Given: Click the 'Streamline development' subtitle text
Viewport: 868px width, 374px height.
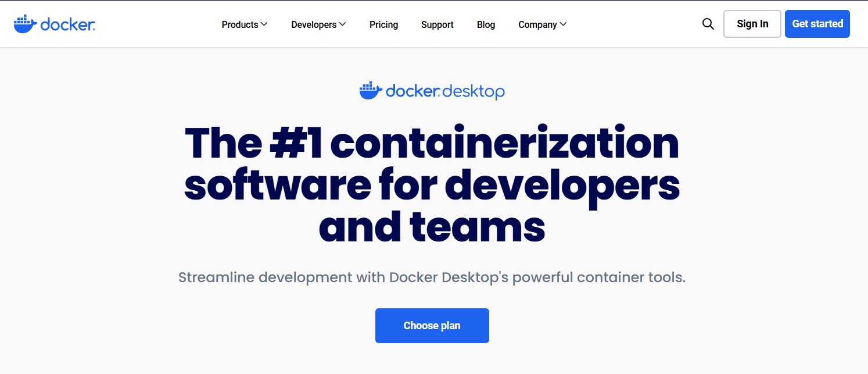Looking at the screenshot, I should (x=432, y=277).
